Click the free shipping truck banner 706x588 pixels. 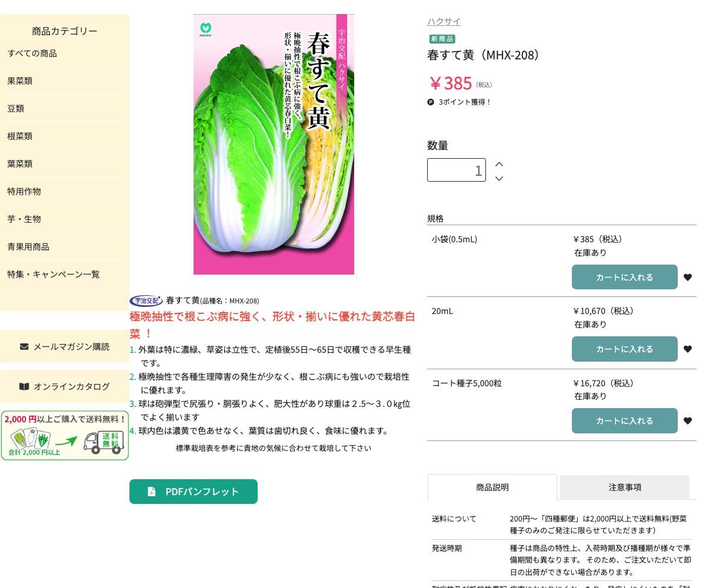pos(65,436)
